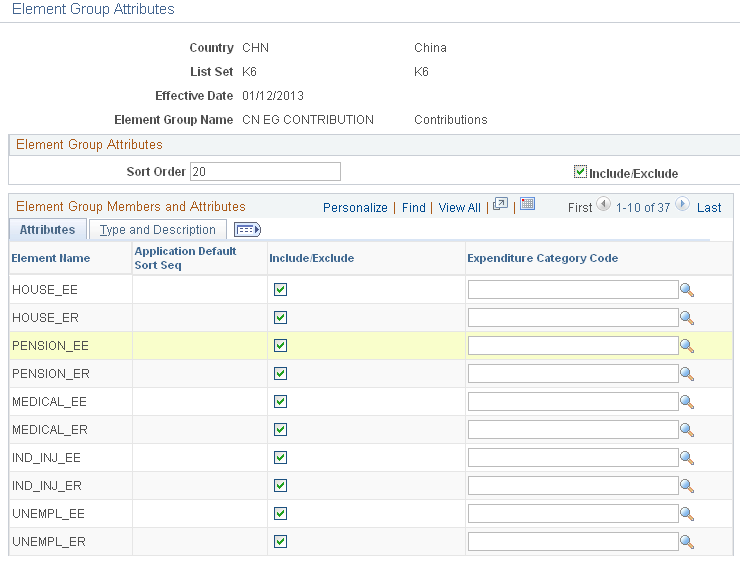Click the Sort Order input field

click(265, 172)
